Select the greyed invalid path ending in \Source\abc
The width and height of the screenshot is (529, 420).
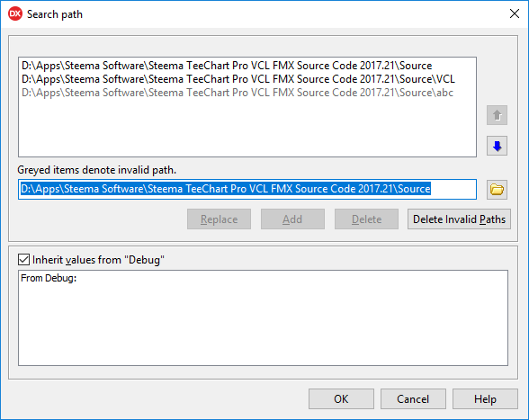click(x=238, y=93)
